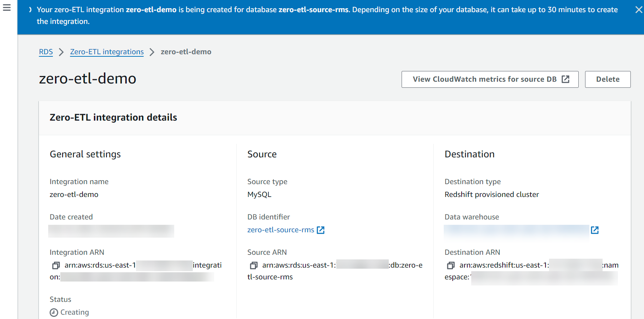Copy the Destination ARN
This screenshot has width=644, height=319.
451,265
